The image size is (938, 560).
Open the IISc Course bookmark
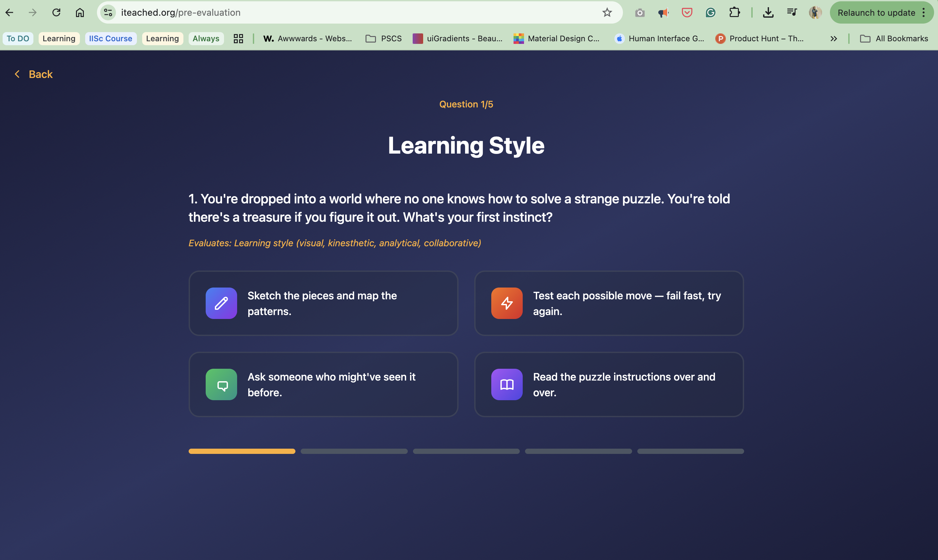tap(111, 39)
